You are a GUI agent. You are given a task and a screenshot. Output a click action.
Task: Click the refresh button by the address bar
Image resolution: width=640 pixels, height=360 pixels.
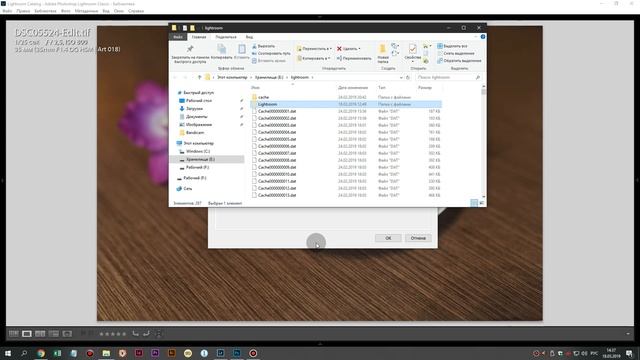point(408,77)
